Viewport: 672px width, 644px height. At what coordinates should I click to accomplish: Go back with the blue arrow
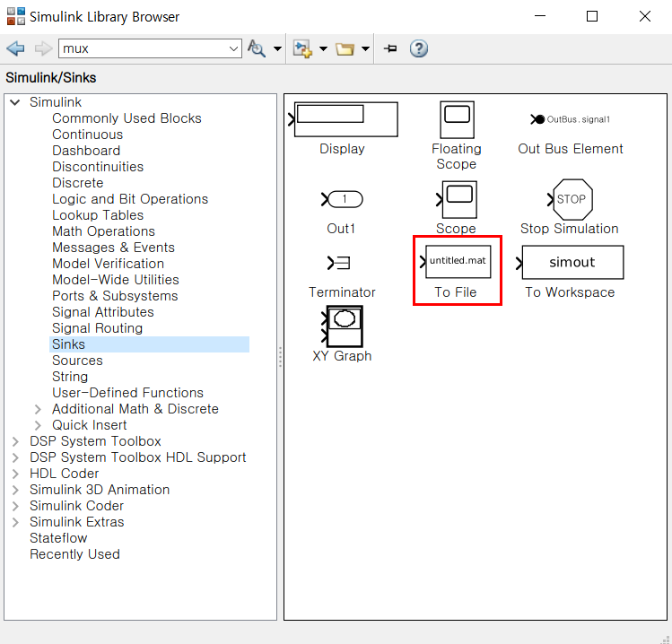pos(16,48)
